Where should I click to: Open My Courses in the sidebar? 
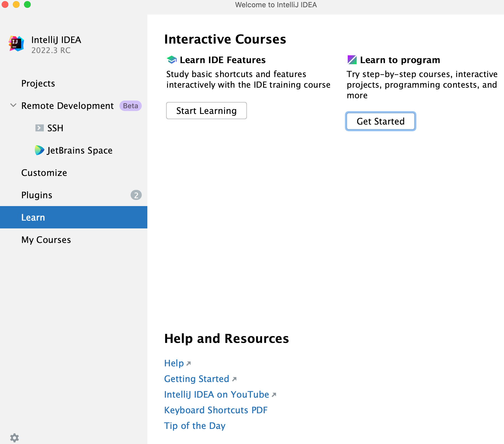74,240
